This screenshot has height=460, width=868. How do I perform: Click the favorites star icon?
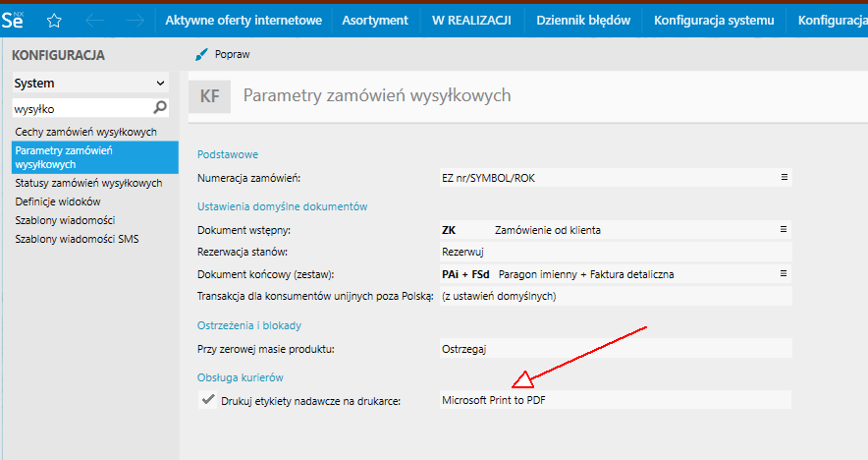click(55, 21)
